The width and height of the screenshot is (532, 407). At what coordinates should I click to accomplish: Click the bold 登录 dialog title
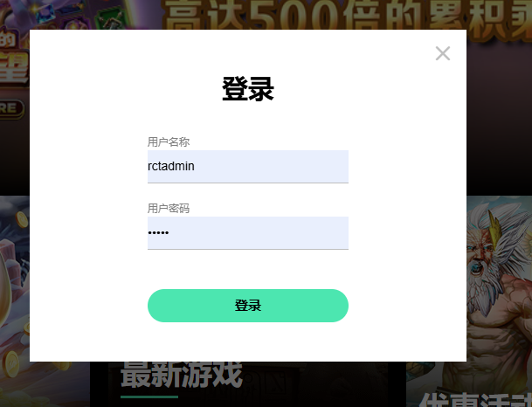click(x=248, y=89)
